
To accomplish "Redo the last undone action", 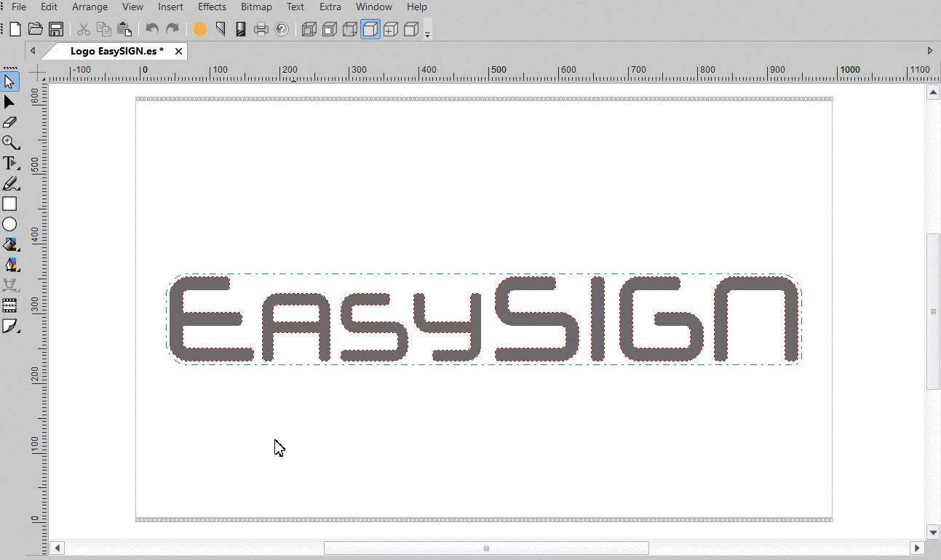I will pyautogui.click(x=172, y=29).
